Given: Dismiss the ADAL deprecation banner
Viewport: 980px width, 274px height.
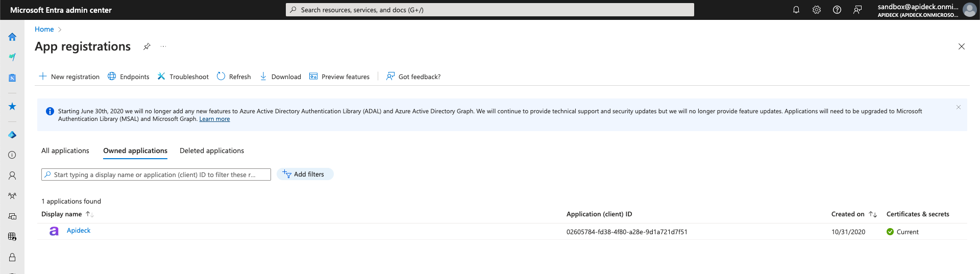Looking at the screenshot, I should [959, 107].
